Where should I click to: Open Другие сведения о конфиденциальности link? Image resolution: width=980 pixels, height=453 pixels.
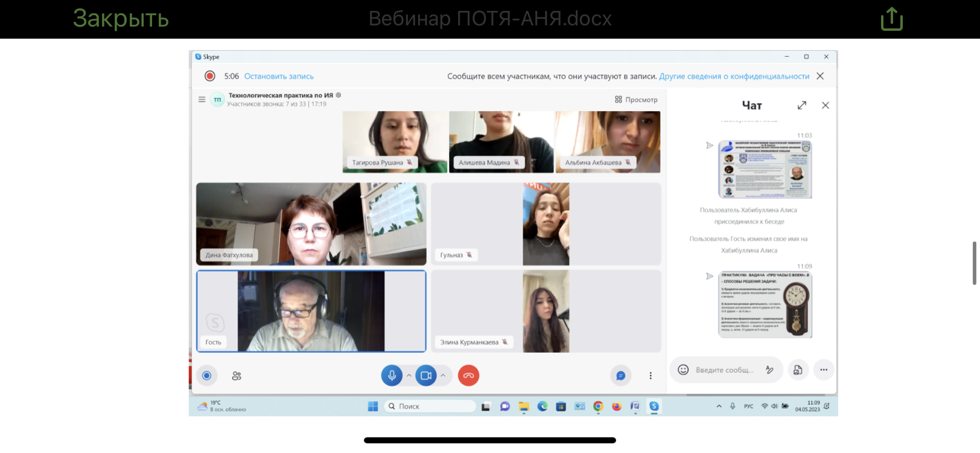(734, 77)
